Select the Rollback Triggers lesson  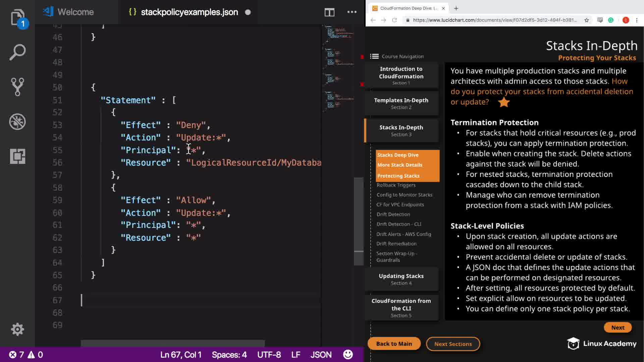pyautogui.click(x=396, y=185)
